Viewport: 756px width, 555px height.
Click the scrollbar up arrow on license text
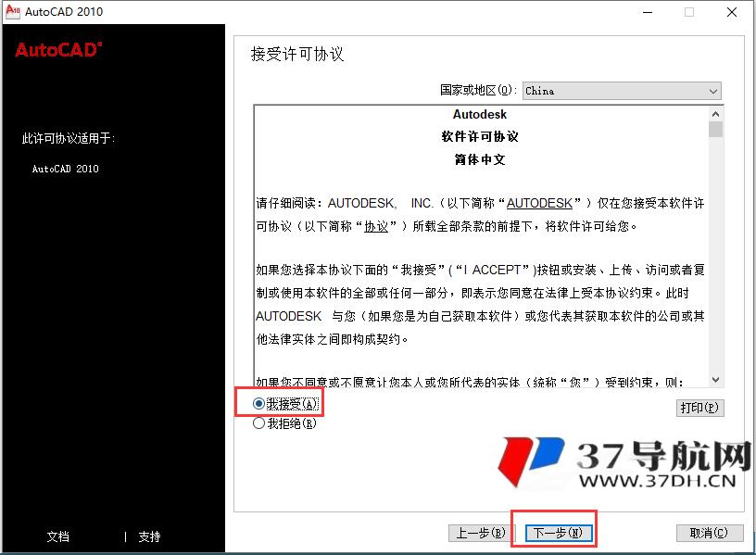[x=715, y=113]
